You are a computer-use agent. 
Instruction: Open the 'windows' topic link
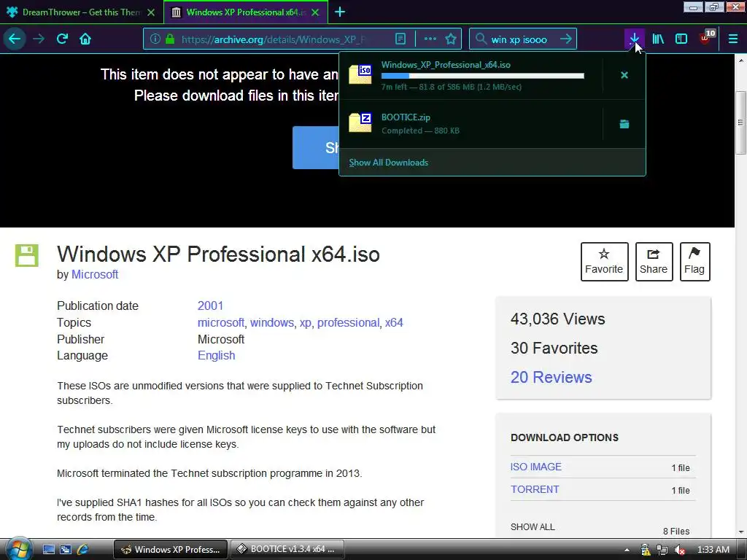click(272, 322)
